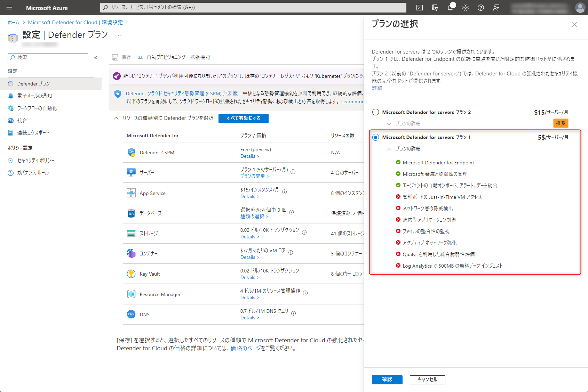
Task: Go to ホーム breadcrumb
Action: tap(14, 23)
